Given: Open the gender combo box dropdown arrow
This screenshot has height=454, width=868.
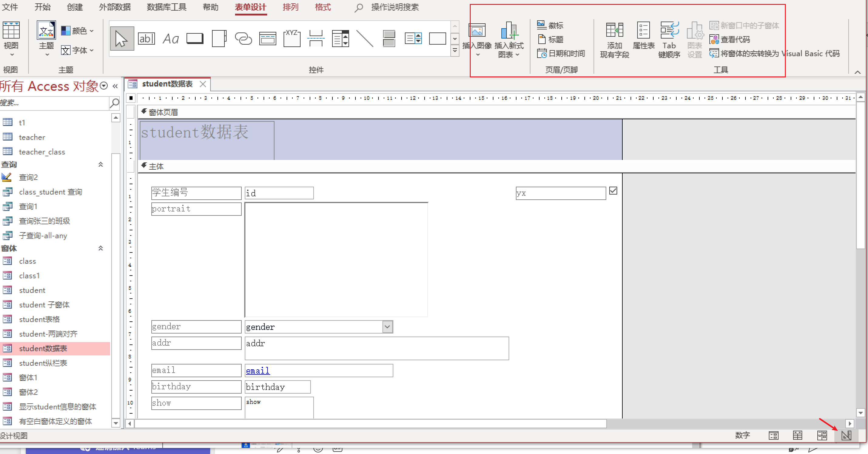Looking at the screenshot, I should click(387, 327).
